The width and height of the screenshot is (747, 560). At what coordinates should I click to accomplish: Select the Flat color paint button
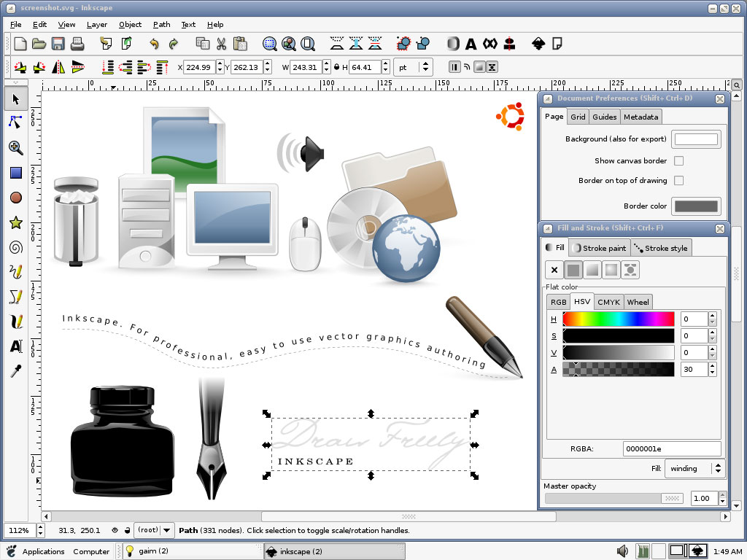coord(573,270)
